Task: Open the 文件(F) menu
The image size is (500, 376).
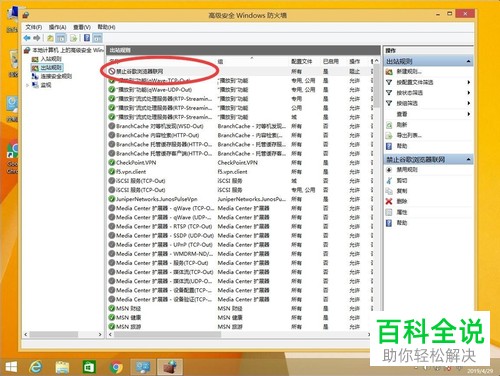Action: [x=34, y=27]
